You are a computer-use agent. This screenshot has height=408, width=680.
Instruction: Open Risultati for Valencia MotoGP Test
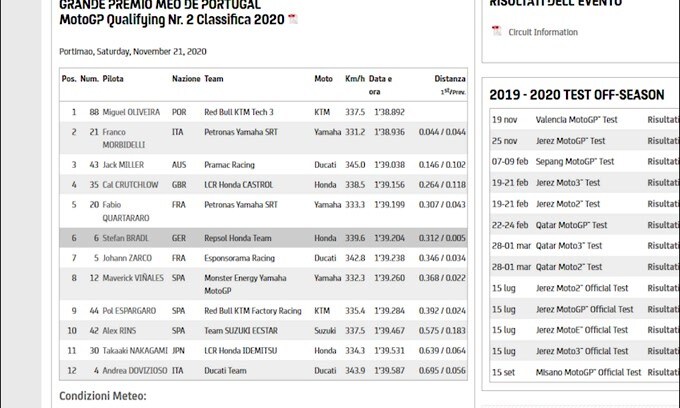click(663, 120)
